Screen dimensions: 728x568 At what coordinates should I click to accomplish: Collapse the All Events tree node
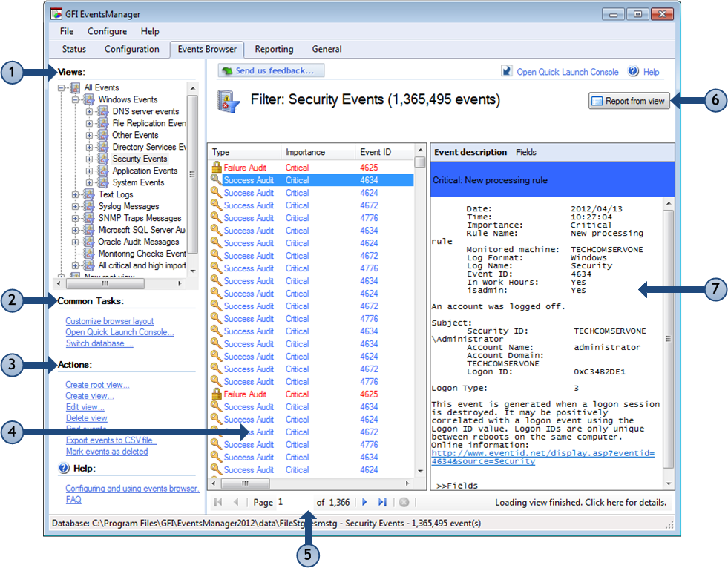tap(61, 87)
